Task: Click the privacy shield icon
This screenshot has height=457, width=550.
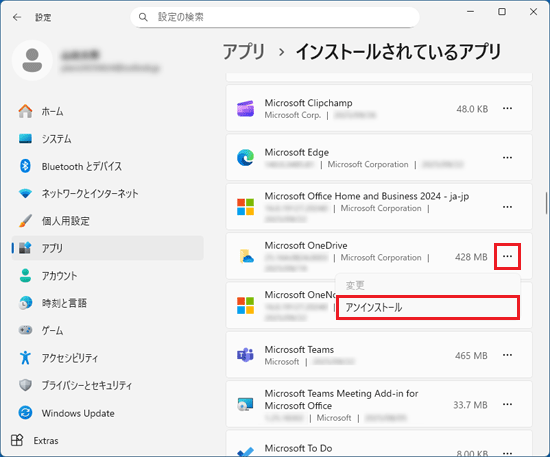Action: click(x=25, y=385)
